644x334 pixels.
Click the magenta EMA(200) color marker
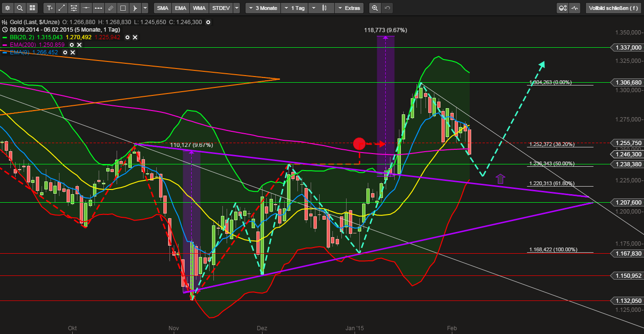(5, 45)
